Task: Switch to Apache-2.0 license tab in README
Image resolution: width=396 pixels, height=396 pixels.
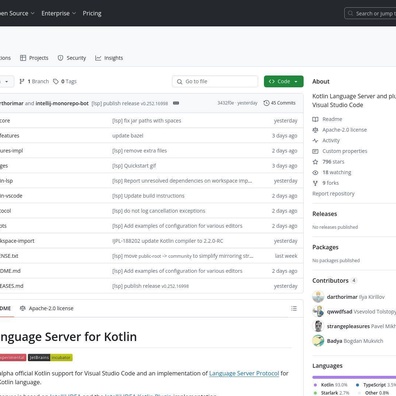Action: tap(47, 308)
